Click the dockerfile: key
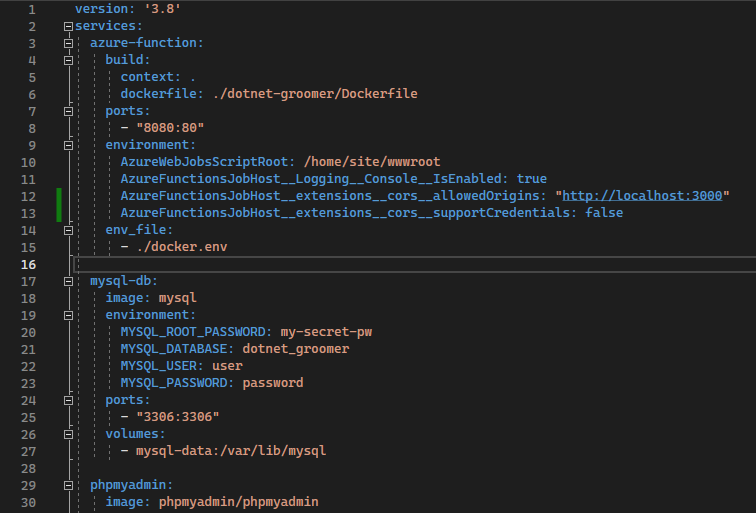This screenshot has height=513, width=756. pyautogui.click(x=162, y=94)
